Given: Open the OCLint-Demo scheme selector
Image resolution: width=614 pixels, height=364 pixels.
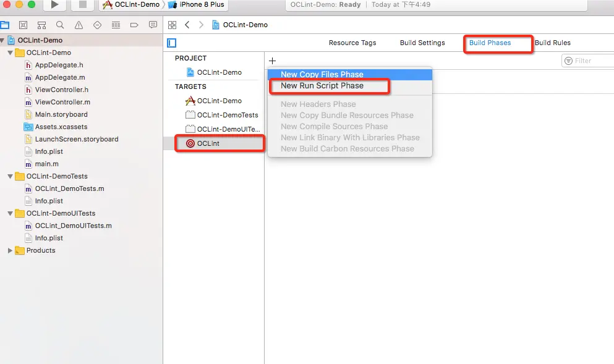Looking at the screenshot, I should pos(131,5).
